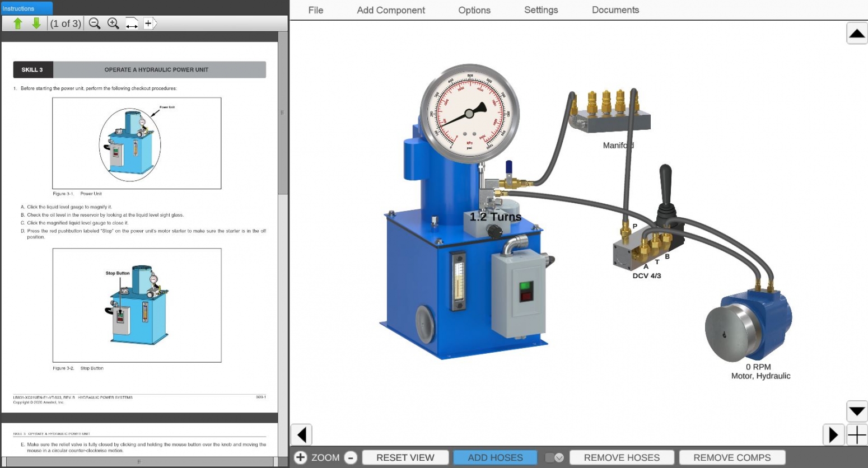This screenshot has height=468, width=868.
Task: Click the plus zoom-in icon in bottom bar
Action: (300, 457)
